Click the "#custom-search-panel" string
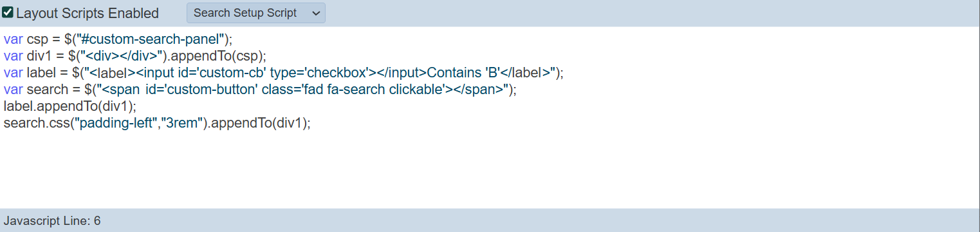The image size is (980, 232). (x=149, y=39)
